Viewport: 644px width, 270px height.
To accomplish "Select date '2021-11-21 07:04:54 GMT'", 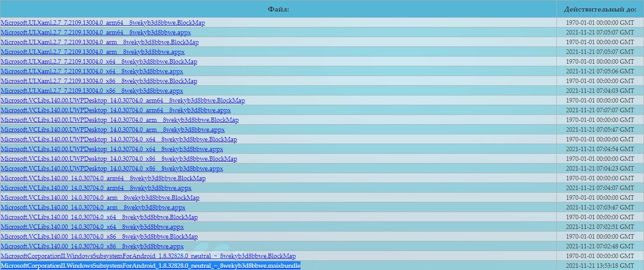I will click(600, 149).
